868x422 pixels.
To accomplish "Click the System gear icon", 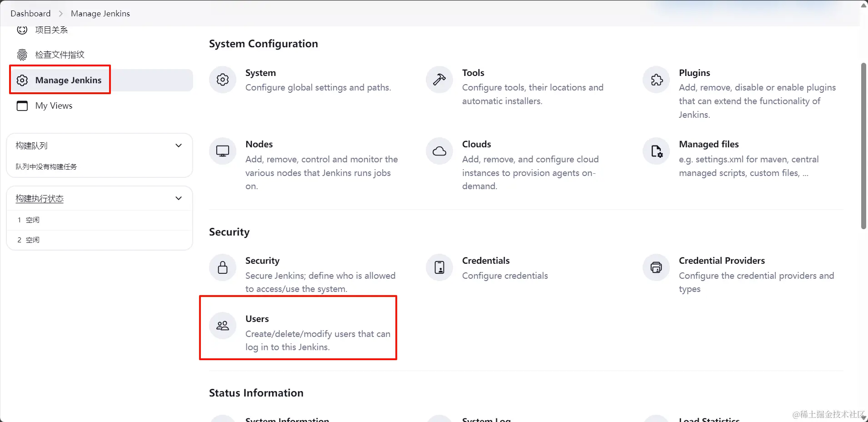I will [223, 80].
